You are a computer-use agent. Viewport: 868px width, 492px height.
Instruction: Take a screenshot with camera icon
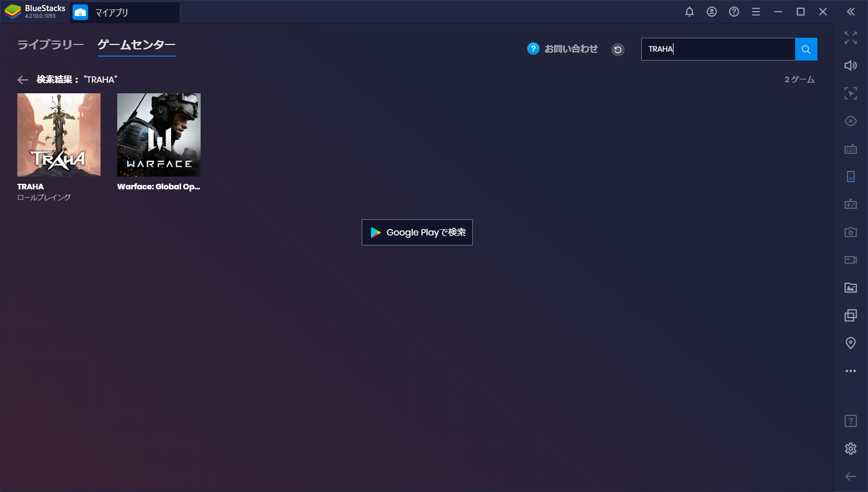point(851,232)
